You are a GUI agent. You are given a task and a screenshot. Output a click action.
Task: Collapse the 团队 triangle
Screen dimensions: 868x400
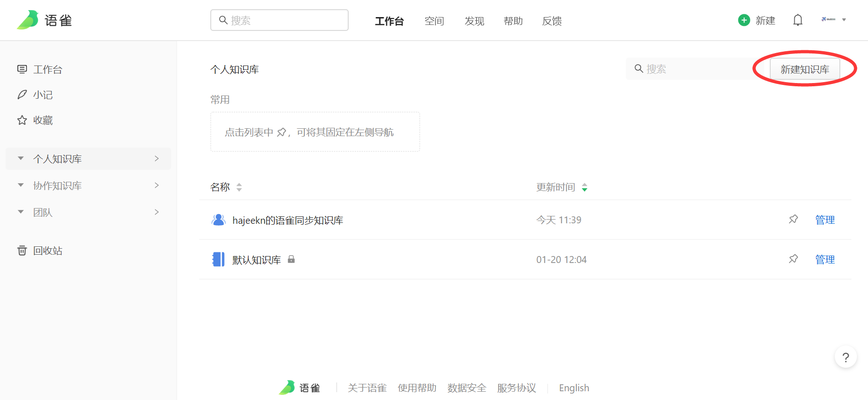point(21,212)
